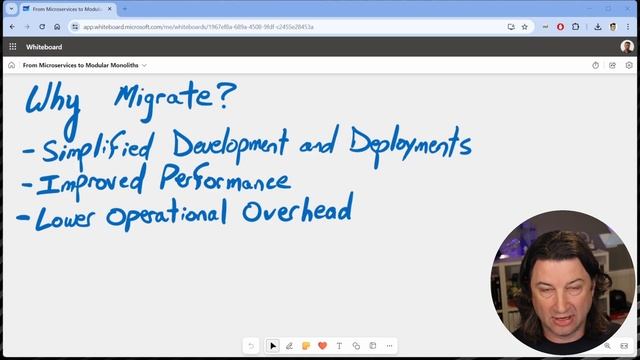Viewport: 640px width, 360px height.
Task: Open the Microsoft app launcher grid
Action: tap(13, 47)
